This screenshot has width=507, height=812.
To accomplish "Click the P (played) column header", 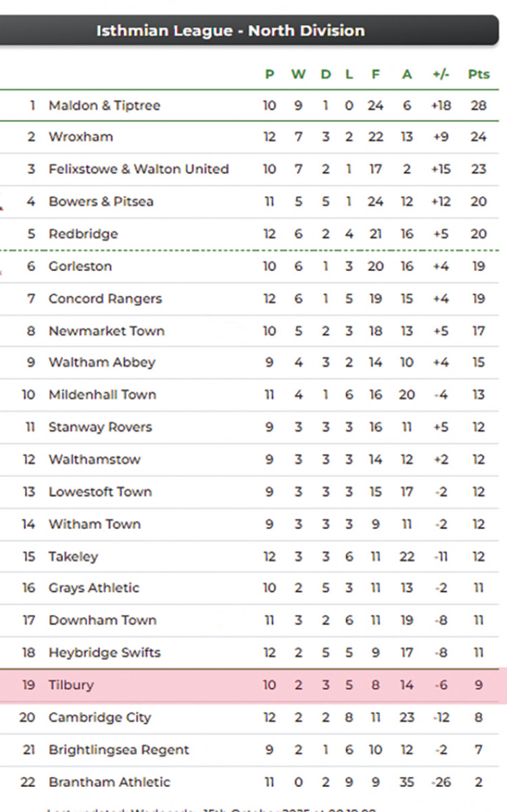I will (270, 74).
